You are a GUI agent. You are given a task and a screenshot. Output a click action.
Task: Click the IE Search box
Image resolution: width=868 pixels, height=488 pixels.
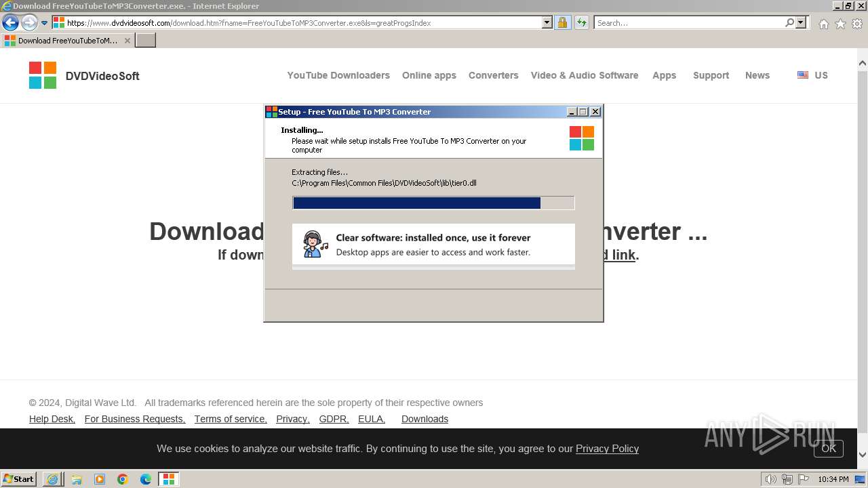(x=689, y=23)
